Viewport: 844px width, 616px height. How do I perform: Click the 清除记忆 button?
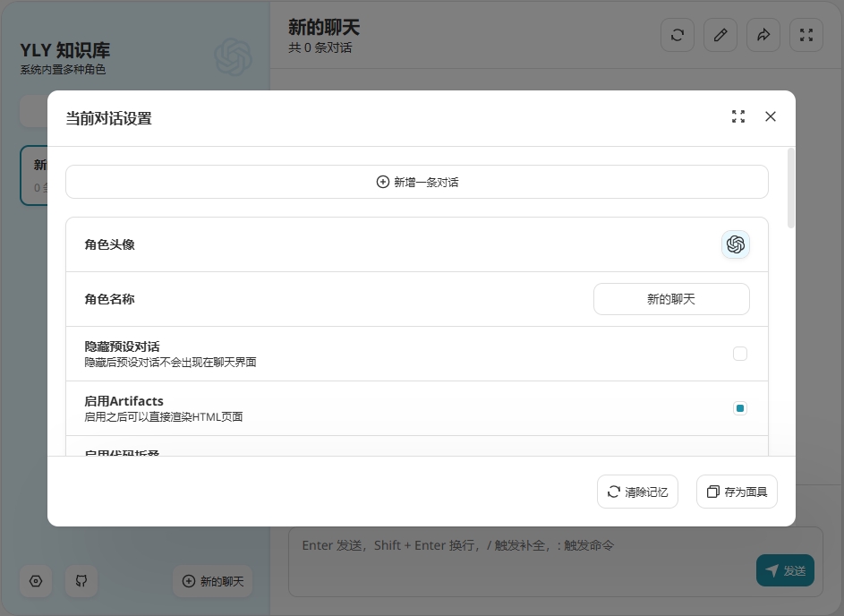(637, 492)
